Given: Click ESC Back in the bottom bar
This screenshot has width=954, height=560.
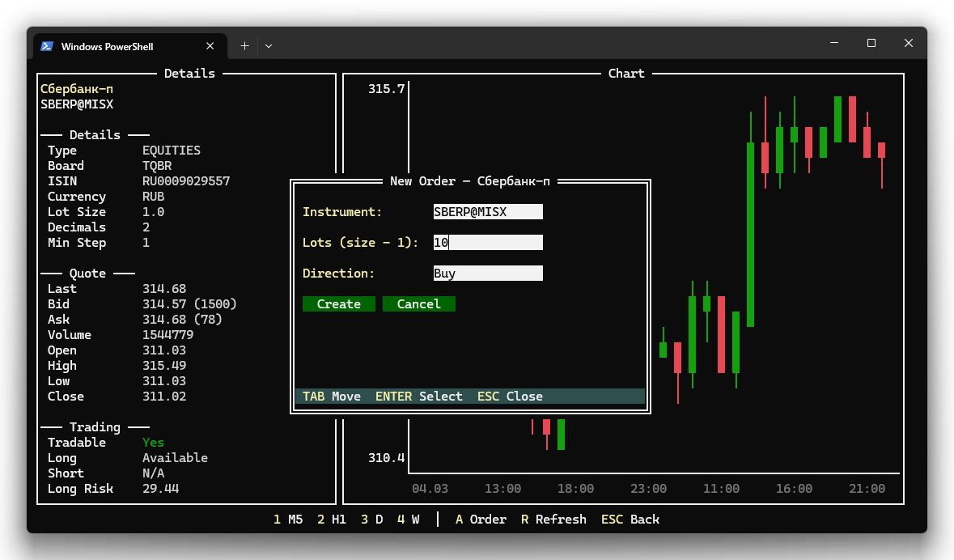Looking at the screenshot, I should coord(630,520).
